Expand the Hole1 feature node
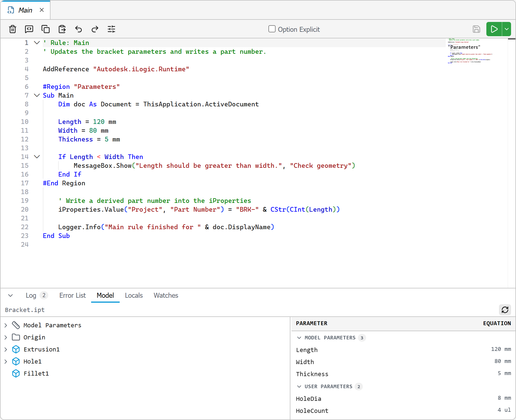This screenshot has height=420, width=516. point(6,362)
